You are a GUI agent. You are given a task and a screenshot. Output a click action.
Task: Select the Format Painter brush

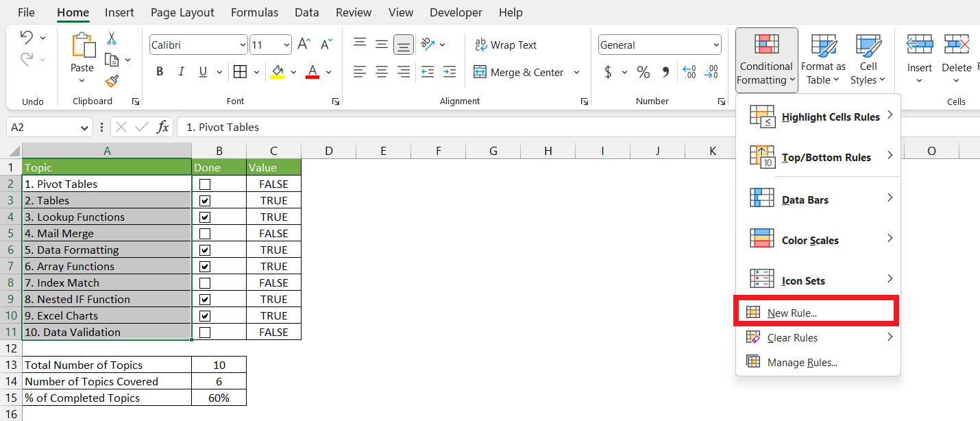pyautogui.click(x=112, y=81)
